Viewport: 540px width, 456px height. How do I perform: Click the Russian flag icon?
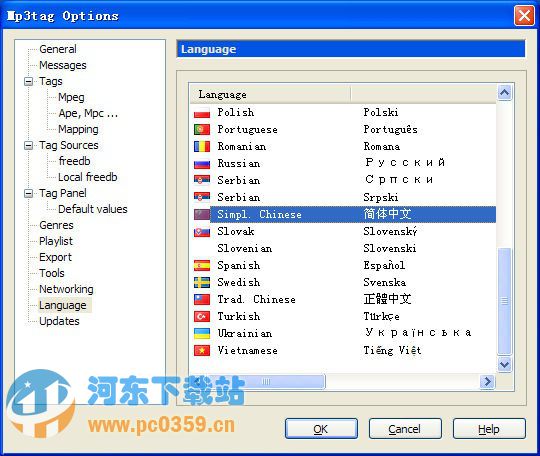[x=202, y=164]
